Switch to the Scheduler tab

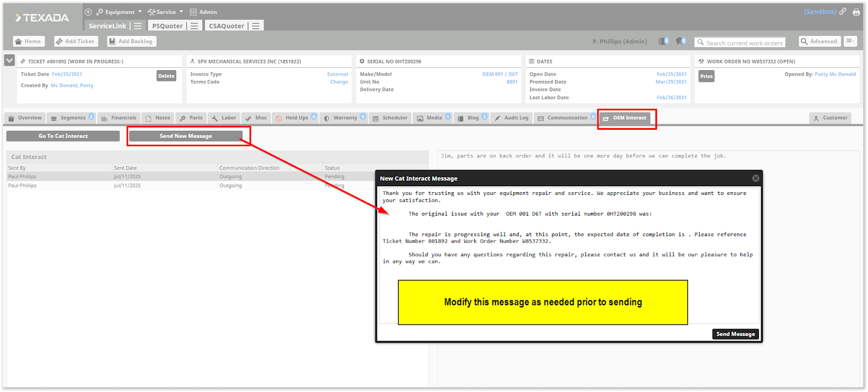coord(390,118)
